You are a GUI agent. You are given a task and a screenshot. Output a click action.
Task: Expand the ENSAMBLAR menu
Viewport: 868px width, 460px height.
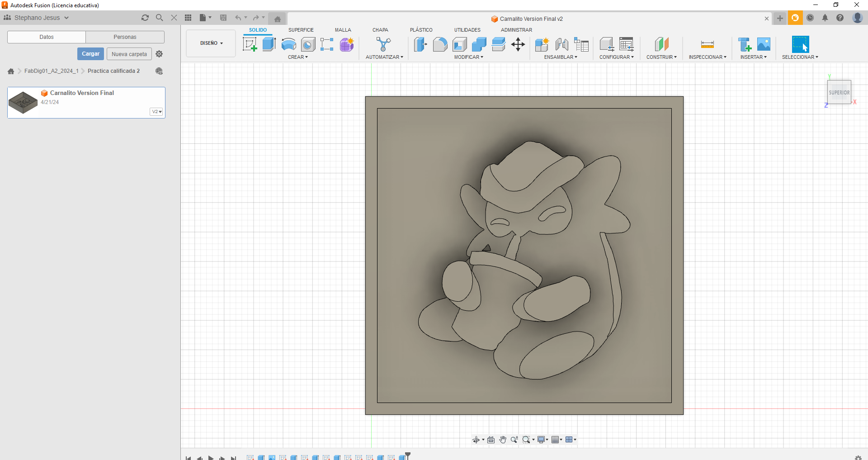tap(561, 57)
